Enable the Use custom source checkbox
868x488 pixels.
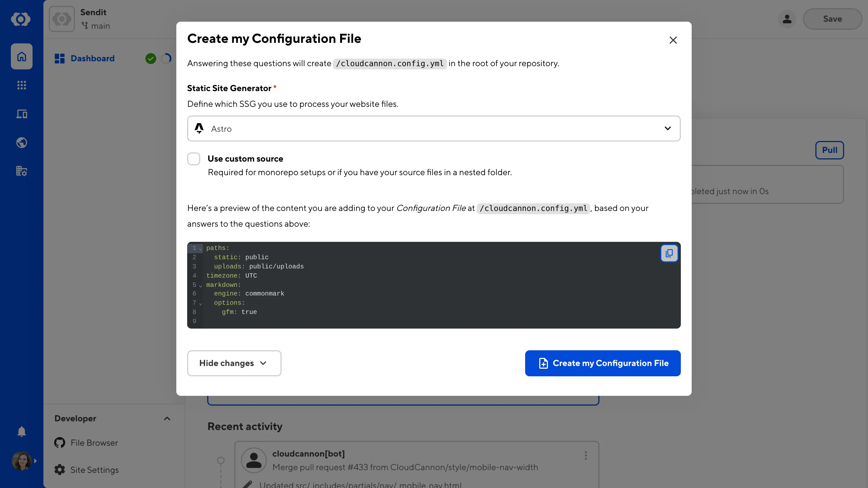click(x=194, y=159)
